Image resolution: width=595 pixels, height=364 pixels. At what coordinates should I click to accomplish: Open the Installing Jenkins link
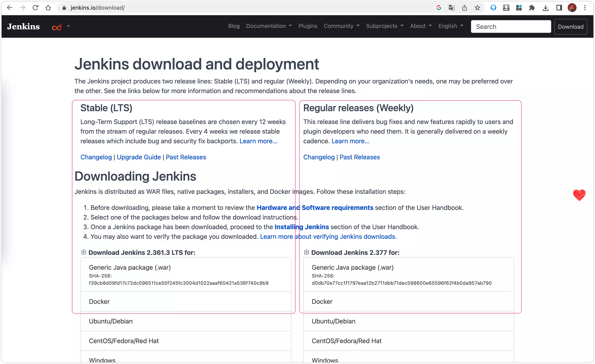pyautogui.click(x=302, y=227)
